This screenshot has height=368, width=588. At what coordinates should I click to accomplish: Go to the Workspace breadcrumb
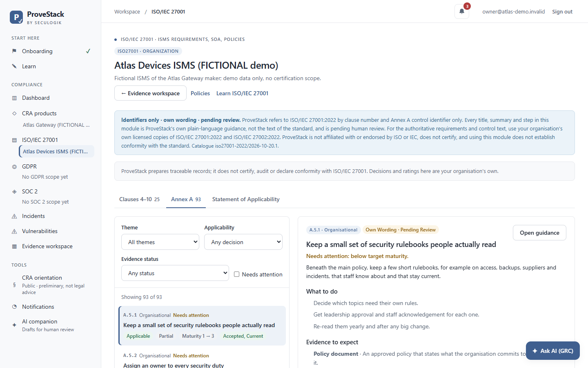point(127,12)
